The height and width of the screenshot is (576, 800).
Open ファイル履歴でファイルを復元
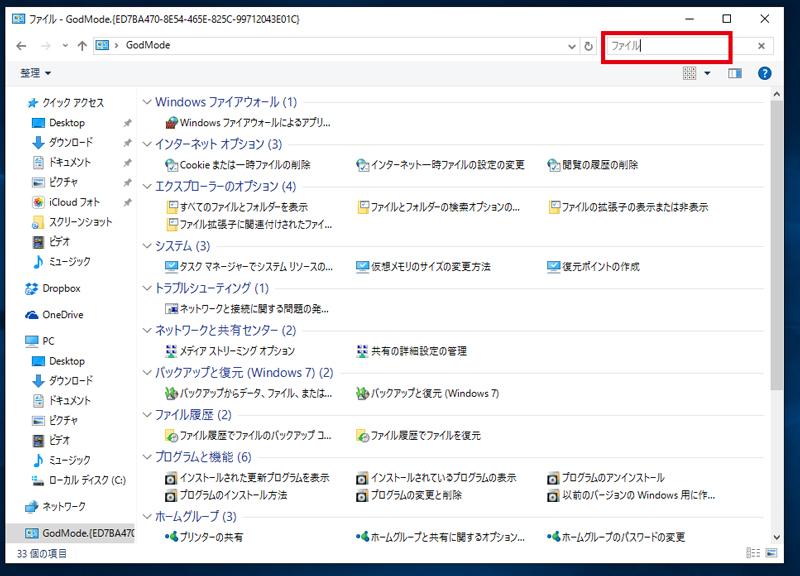click(x=418, y=436)
